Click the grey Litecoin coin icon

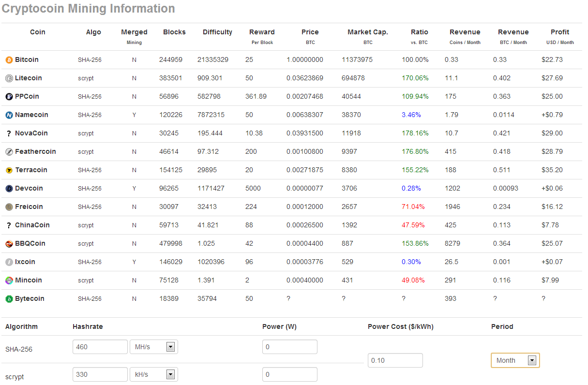9,78
